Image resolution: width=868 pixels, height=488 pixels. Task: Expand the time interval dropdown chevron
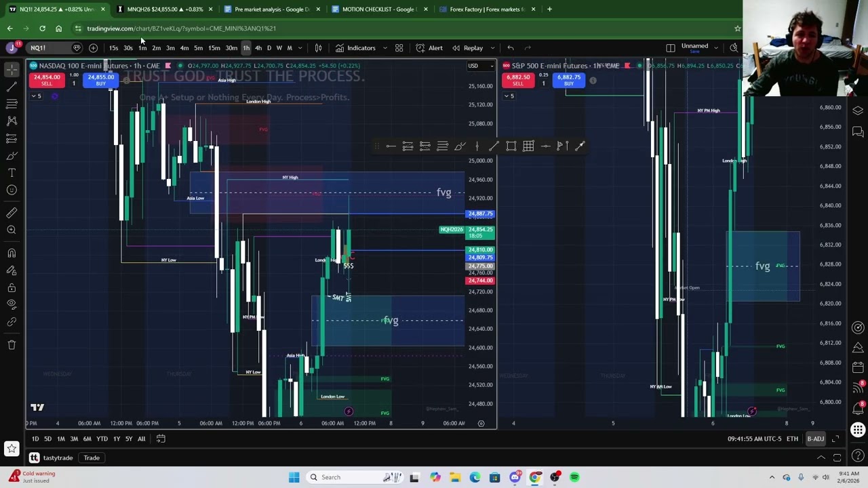300,48
